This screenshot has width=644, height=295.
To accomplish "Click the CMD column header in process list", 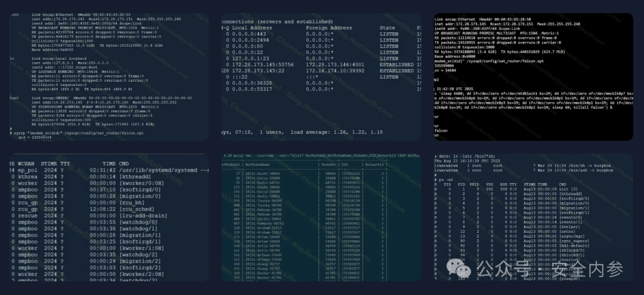I will point(124,164).
